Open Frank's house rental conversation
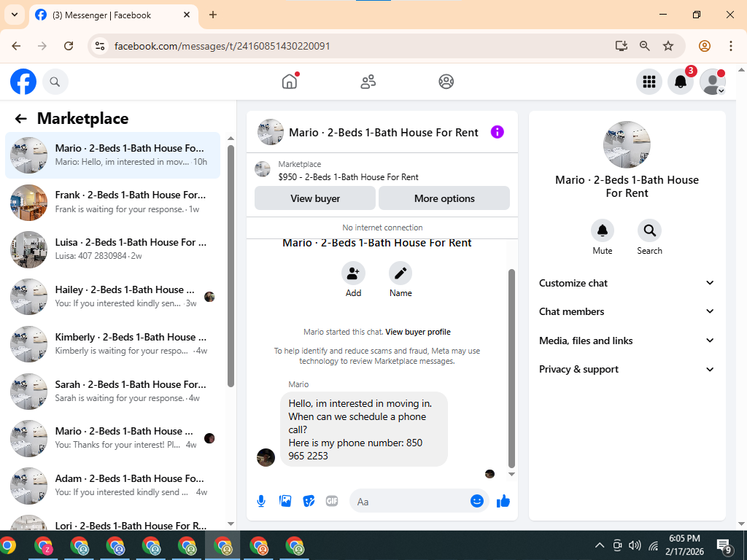The image size is (747, 560). click(113, 203)
